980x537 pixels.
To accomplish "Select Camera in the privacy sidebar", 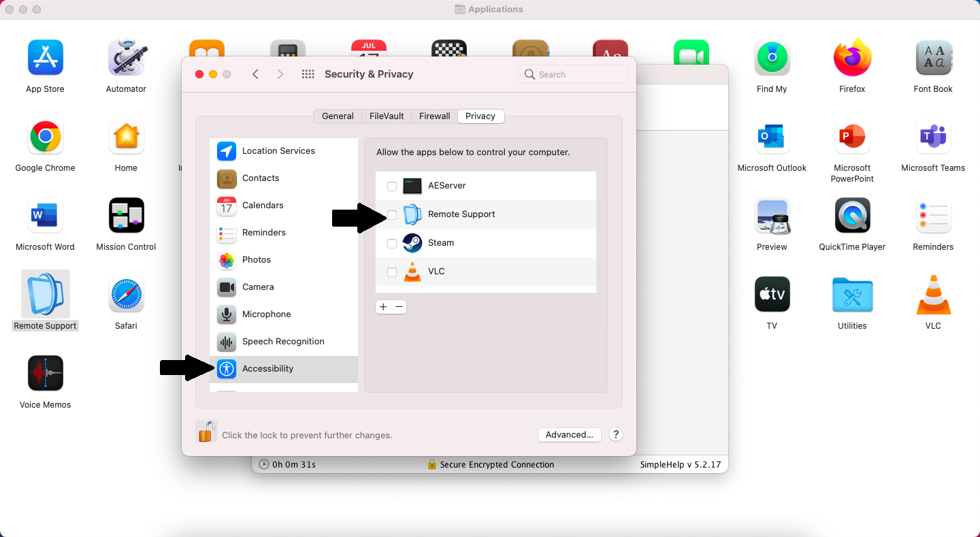I will pos(284,287).
